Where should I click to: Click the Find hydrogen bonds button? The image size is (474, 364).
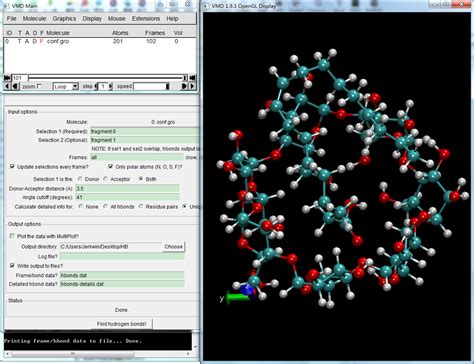tap(122, 324)
